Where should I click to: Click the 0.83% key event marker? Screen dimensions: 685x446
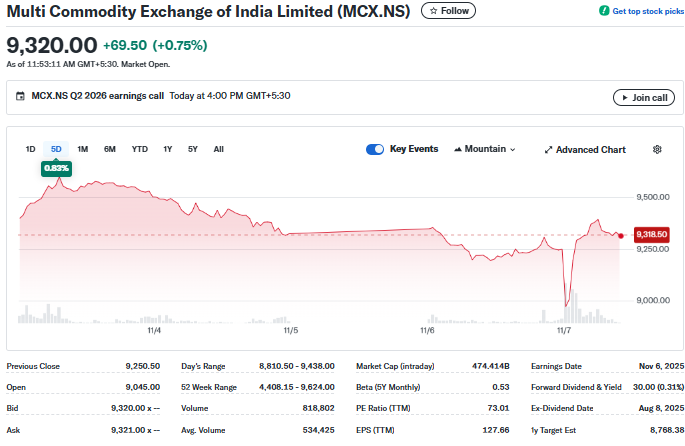(x=56, y=168)
